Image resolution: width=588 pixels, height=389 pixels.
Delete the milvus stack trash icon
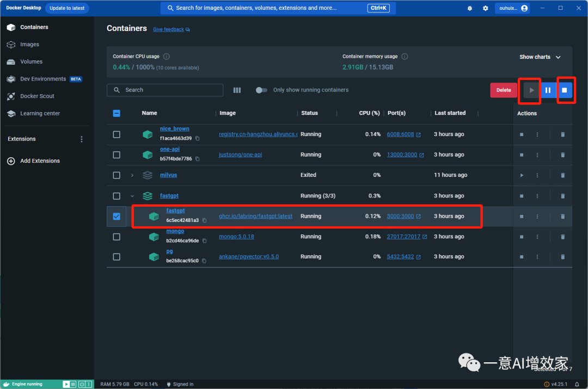tap(562, 175)
